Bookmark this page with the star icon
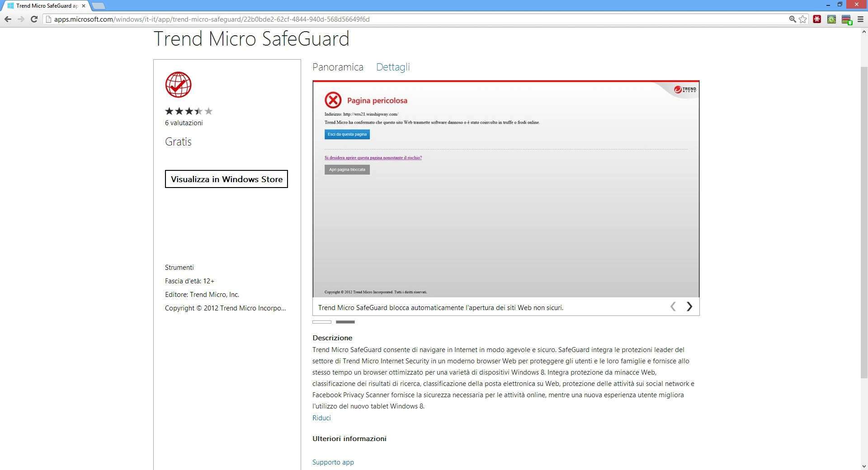Screen dimensions: 868x470 [x=803, y=19]
